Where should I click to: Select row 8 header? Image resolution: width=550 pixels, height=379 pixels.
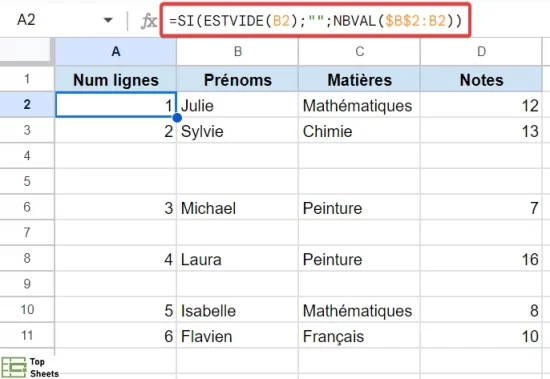click(27, 258)
